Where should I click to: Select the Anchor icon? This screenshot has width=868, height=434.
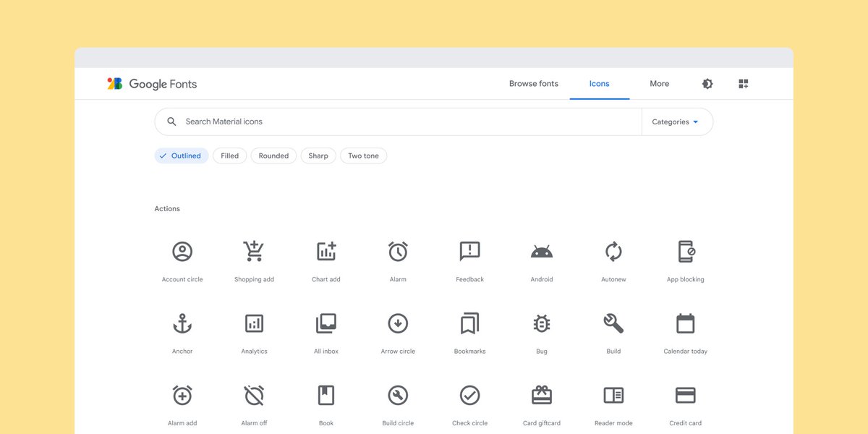pos(182,323)
